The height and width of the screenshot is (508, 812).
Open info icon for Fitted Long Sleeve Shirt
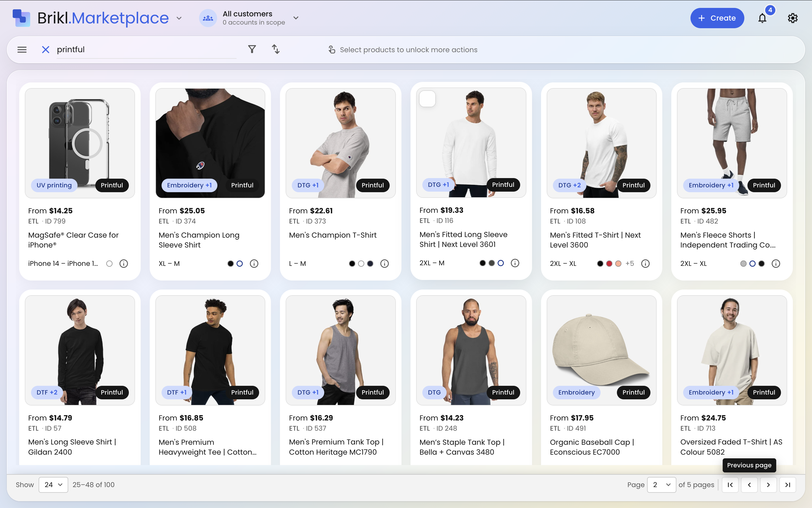click(515, 263)
